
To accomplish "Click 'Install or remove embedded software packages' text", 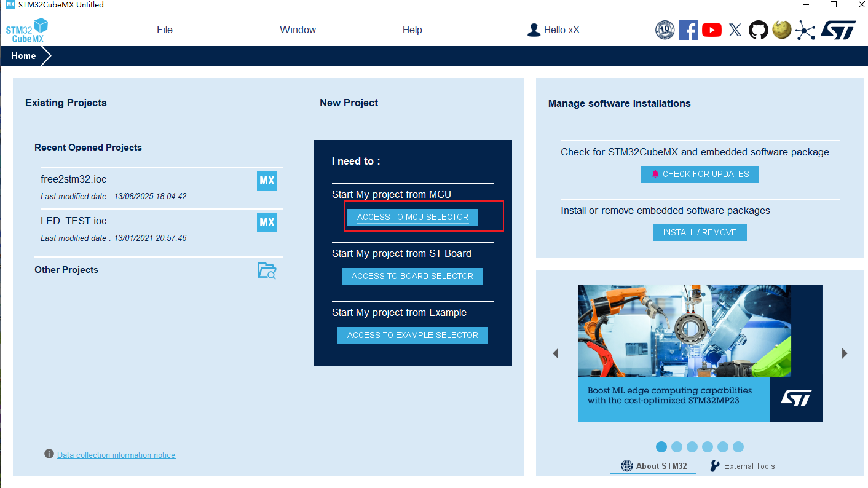I will pos(665,210).
